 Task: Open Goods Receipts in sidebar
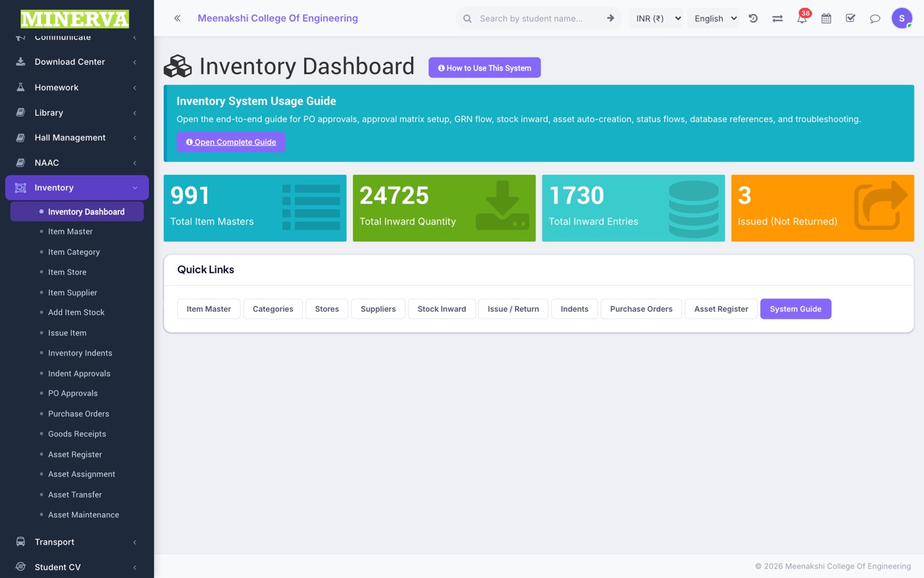77,434
